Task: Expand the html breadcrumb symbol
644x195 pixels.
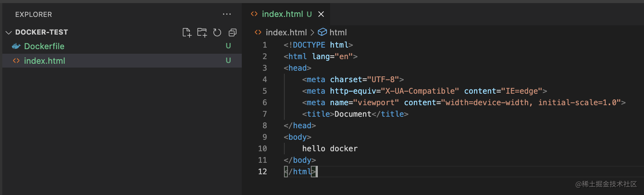Action: [338, 33]
